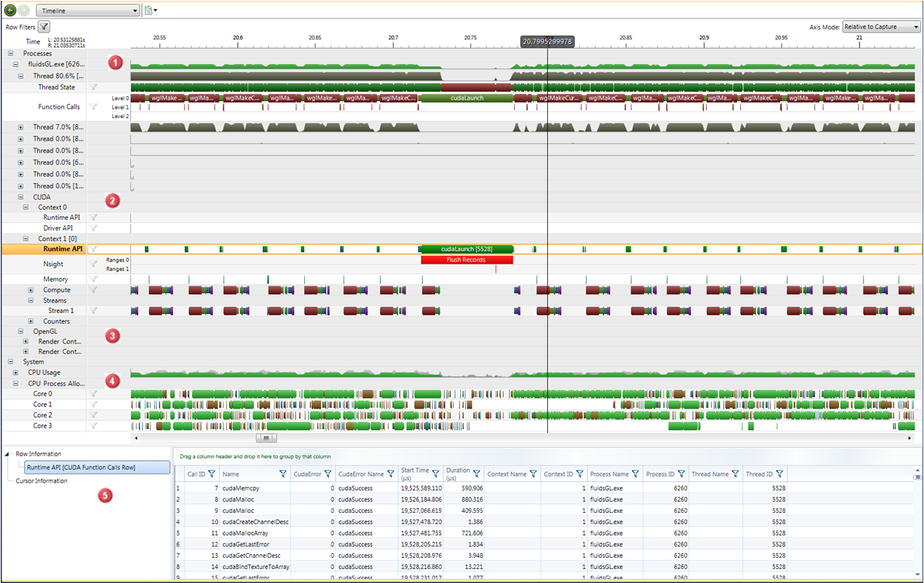Collapse the CUDA section
This screenshot has width=924, height=583.
point(21,197)
